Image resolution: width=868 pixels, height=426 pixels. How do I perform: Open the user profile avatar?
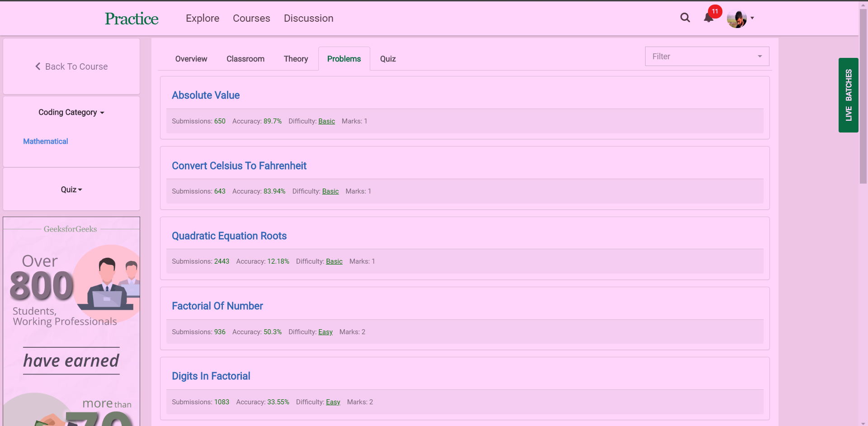tap(736, 19)
